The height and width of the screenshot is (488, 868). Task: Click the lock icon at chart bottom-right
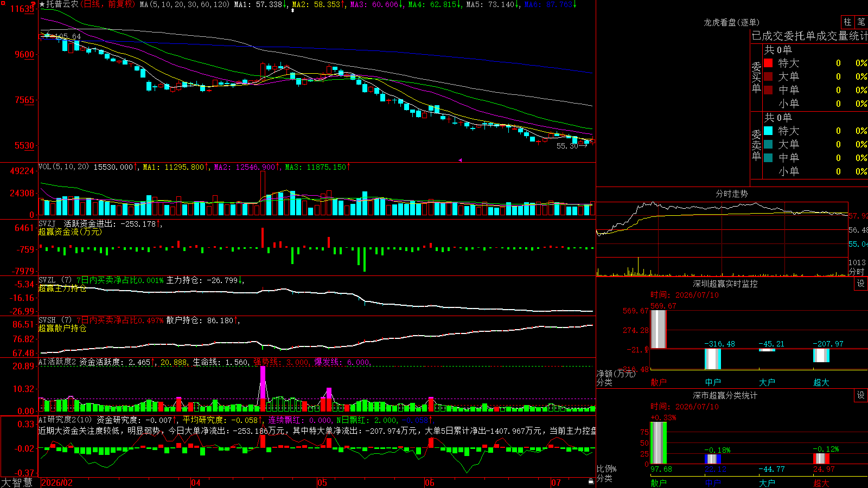(591, 481)
